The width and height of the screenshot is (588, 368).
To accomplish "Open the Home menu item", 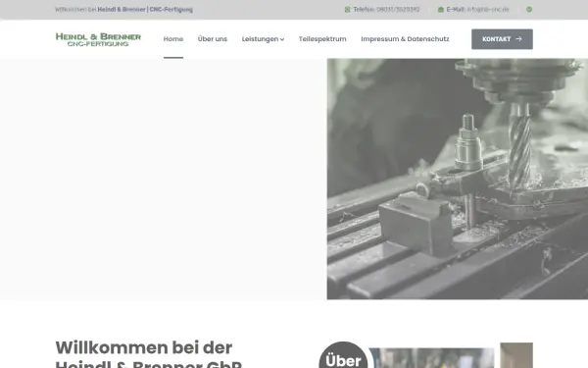I will click(173, 39).
